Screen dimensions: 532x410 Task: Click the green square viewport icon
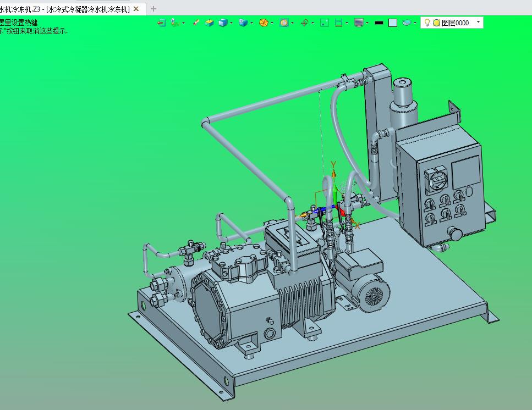[x=325, y=23]
